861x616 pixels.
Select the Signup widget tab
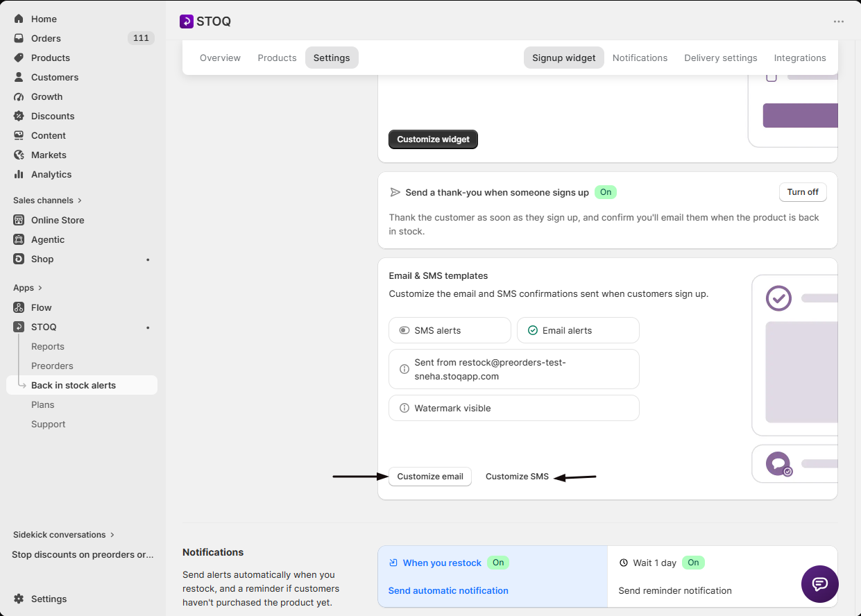tap(564, 58)
